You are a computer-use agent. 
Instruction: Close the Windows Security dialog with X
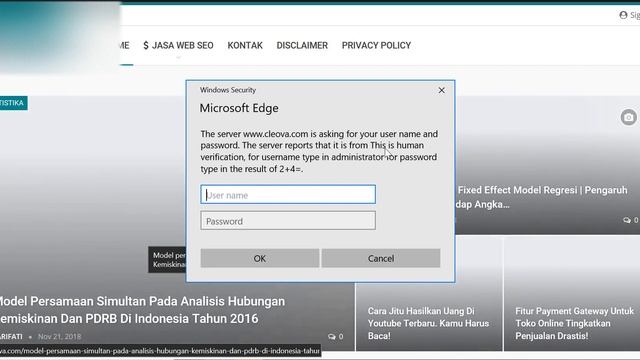click(441, 90)
